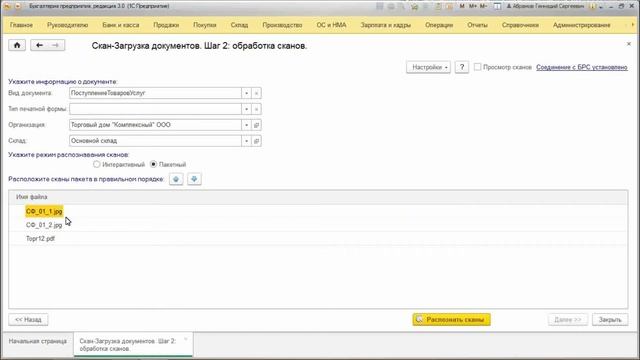Image resolution: width=640 pixels, height=360 pixels.
Task: Open help with the question mark button
Action: pos(462,67)
